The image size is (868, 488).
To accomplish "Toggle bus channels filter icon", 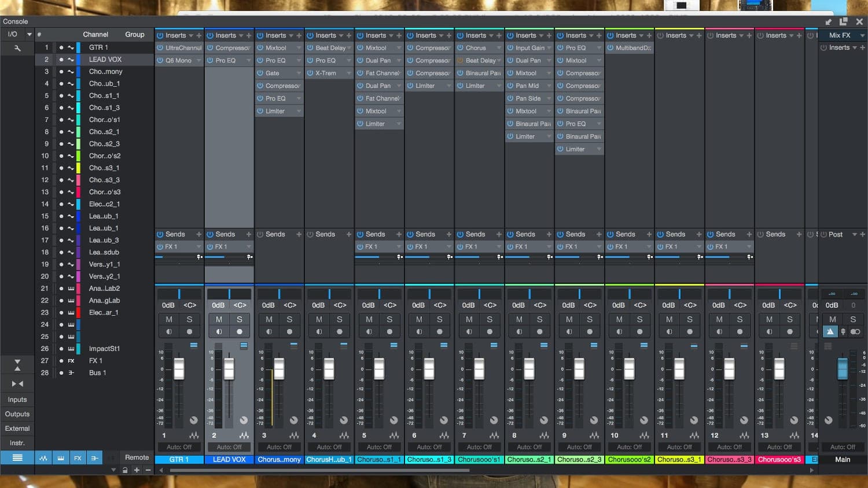I will pyautogui.click(x=95, y=457).
